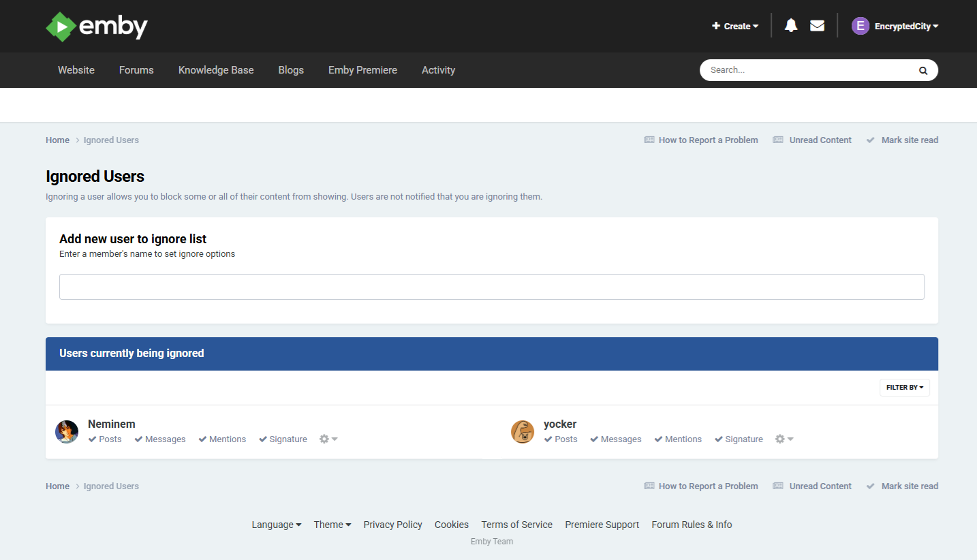Open the Forums nav item
Screen dimensions: 977x560
[x=136, y=70]
